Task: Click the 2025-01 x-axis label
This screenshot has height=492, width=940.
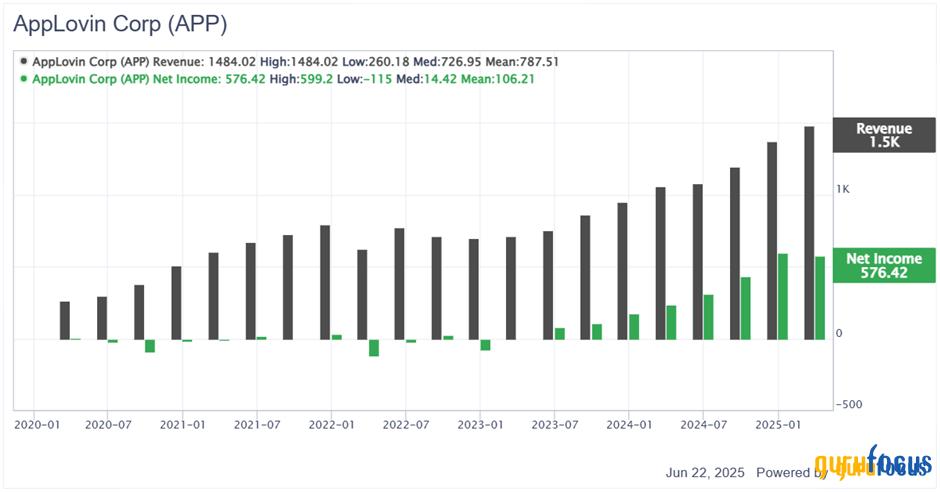Action: pos(778,425)
